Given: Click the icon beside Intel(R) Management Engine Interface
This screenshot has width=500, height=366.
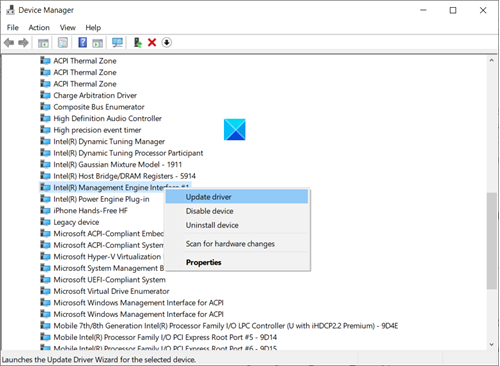Looking at the screenshot, I should 45,187.
